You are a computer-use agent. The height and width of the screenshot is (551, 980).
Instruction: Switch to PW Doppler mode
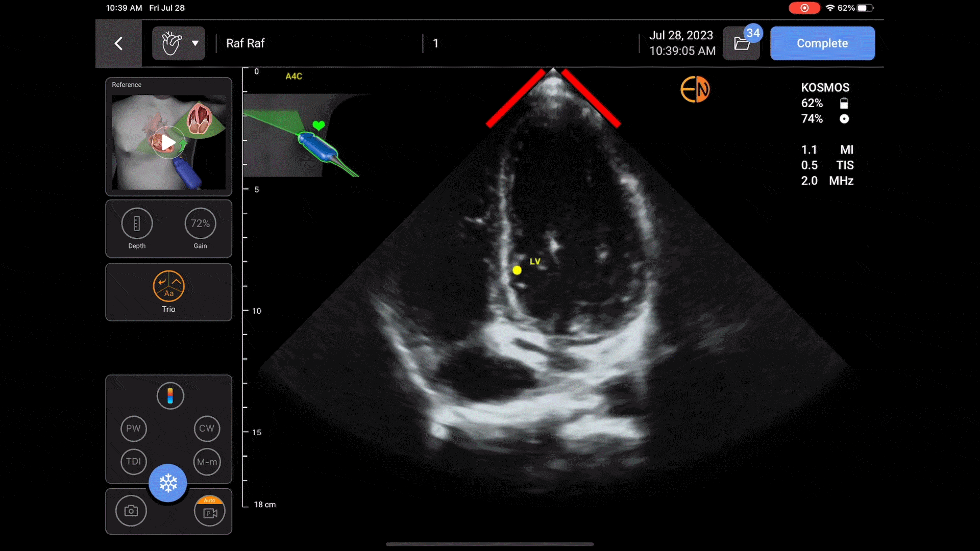coord(133,428)
